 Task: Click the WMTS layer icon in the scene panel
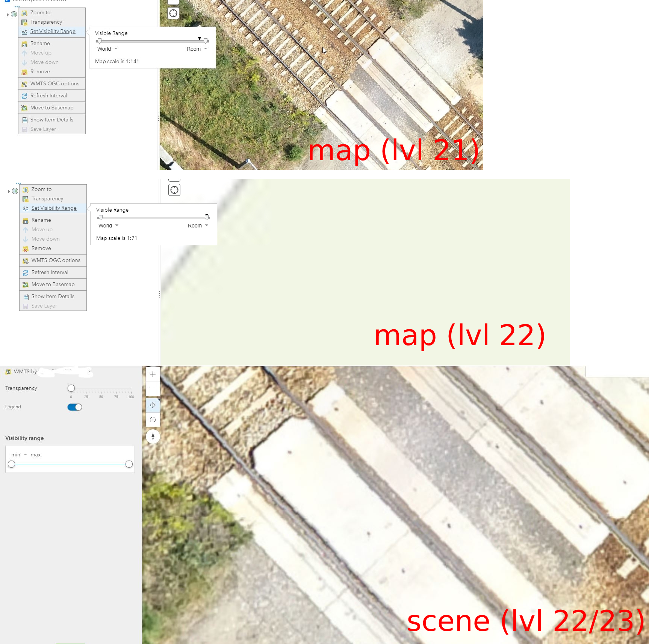point(8,372)
